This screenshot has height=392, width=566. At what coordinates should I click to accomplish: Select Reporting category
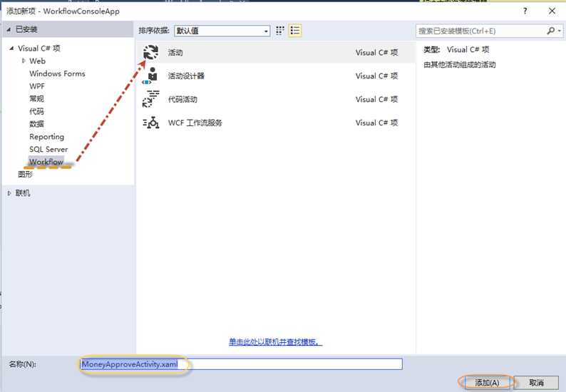47,137
